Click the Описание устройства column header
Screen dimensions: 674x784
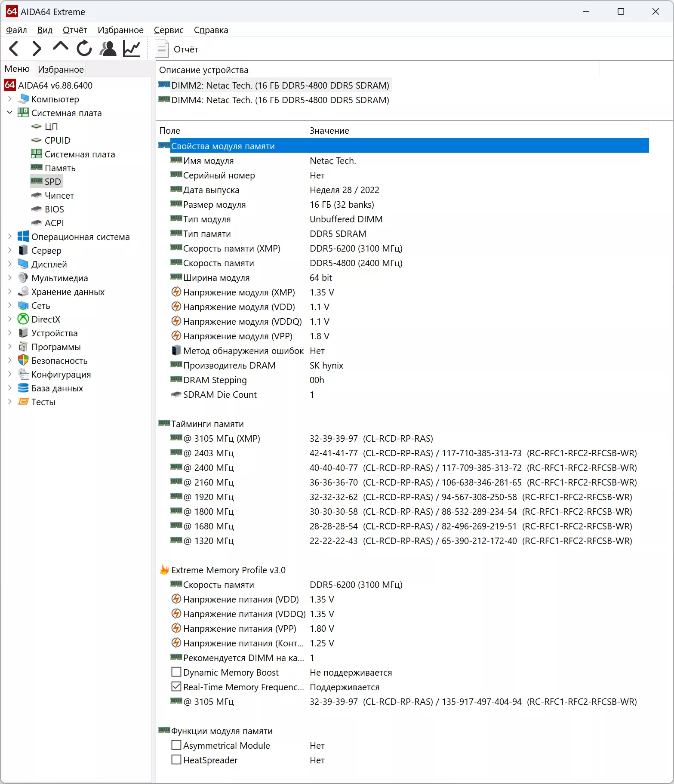(x=378, y=70)
